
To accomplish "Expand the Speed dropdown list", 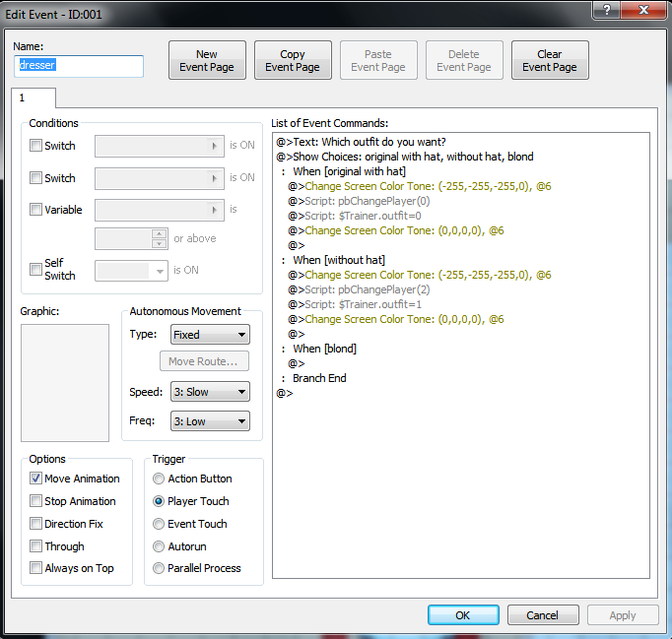I will point(210,392).
